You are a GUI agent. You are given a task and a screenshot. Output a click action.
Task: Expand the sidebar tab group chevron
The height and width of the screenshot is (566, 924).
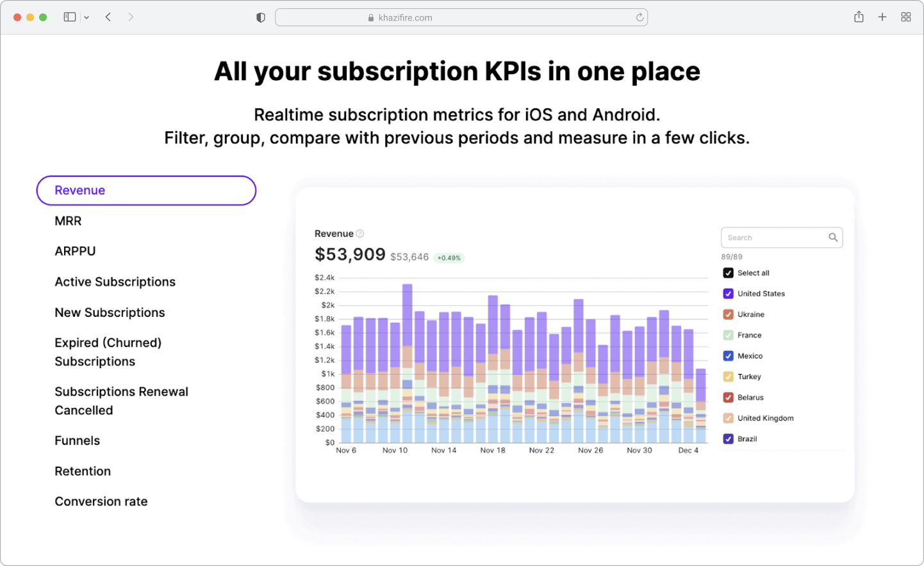point(87,17)
